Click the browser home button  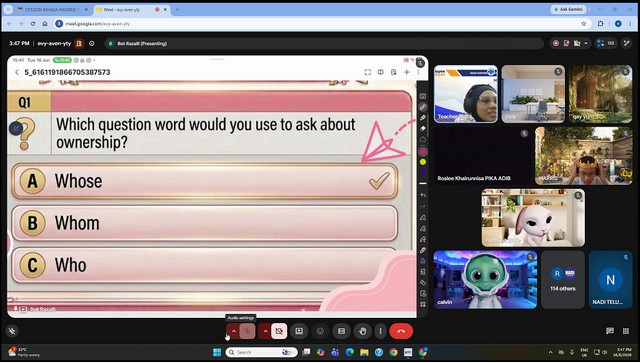(44, 24)
